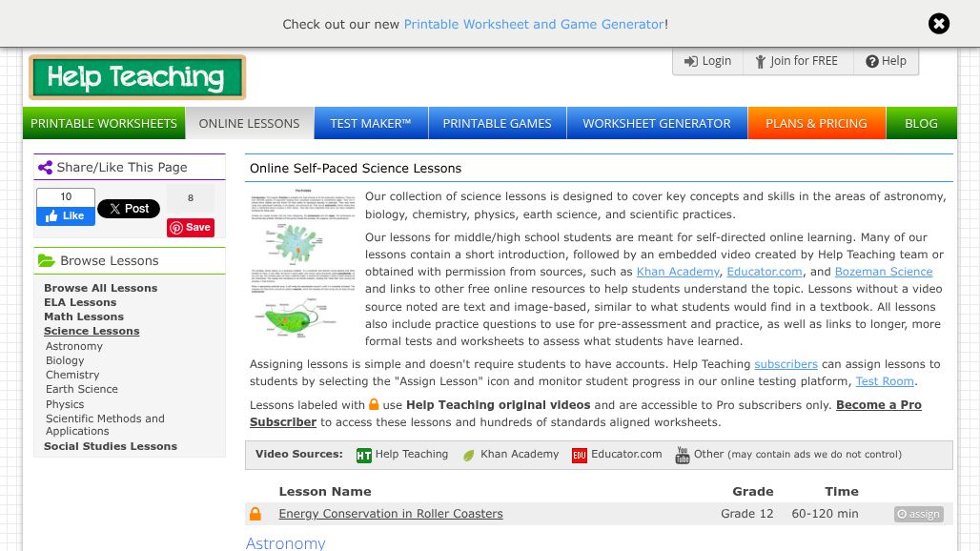Click the YouTube icon next to Other
Viewport: 980px width, 551px height.
pos(683,456)
